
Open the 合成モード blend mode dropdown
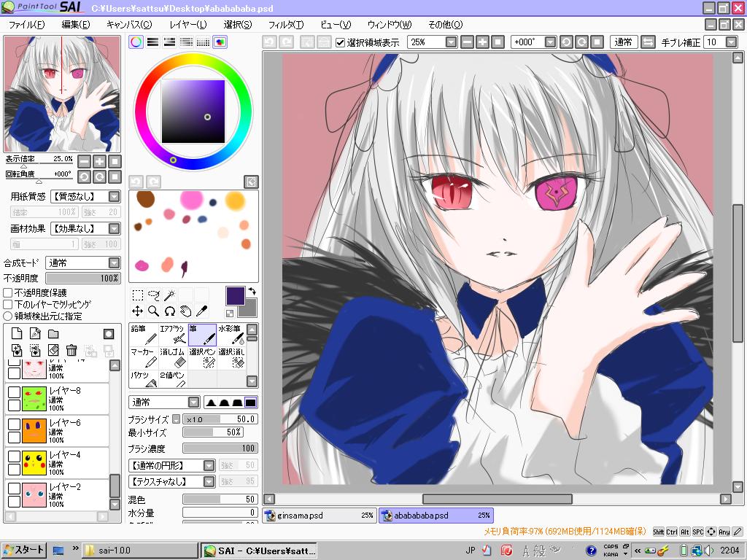pyautogui.click(x=114, y=262)
